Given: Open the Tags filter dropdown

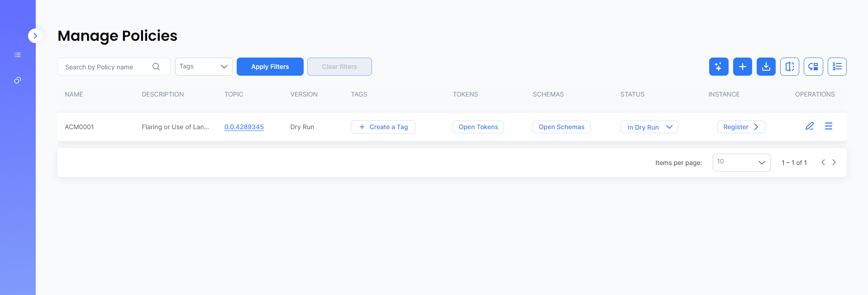Looking at the screenshot, I should click(x=204, y=67).
